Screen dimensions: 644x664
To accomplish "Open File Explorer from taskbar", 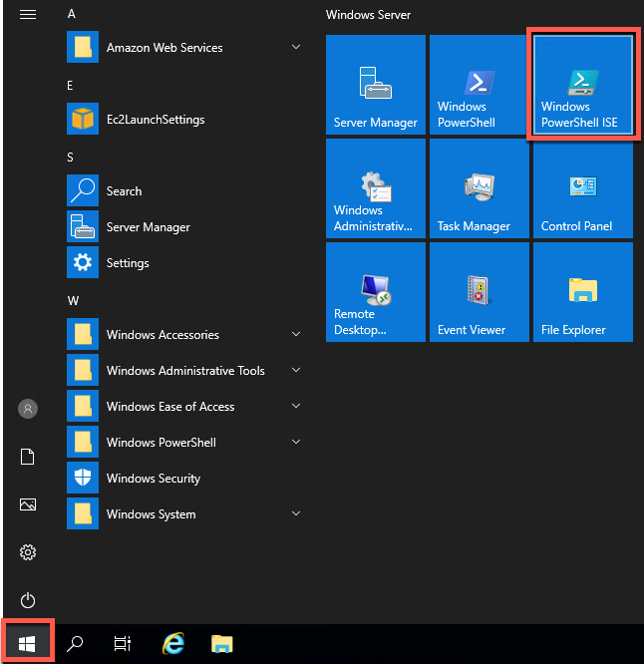I will [222, 644].
